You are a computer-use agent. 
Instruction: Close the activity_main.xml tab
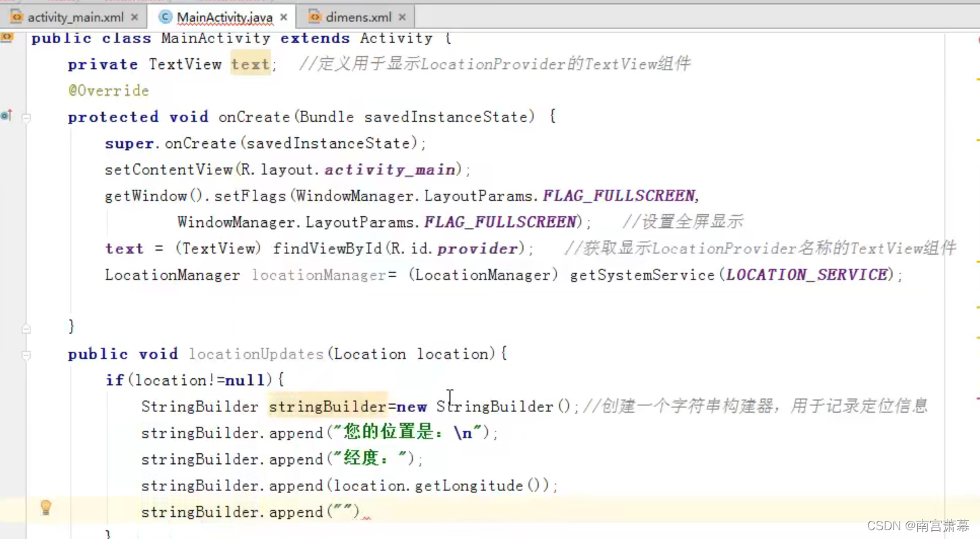point(134,18)
